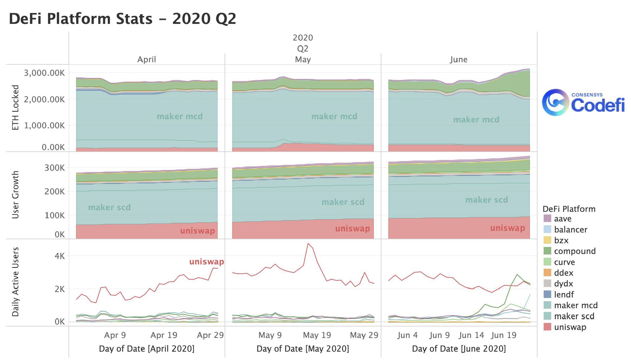Click the ddex orange legend swatch

pos(547,272)
